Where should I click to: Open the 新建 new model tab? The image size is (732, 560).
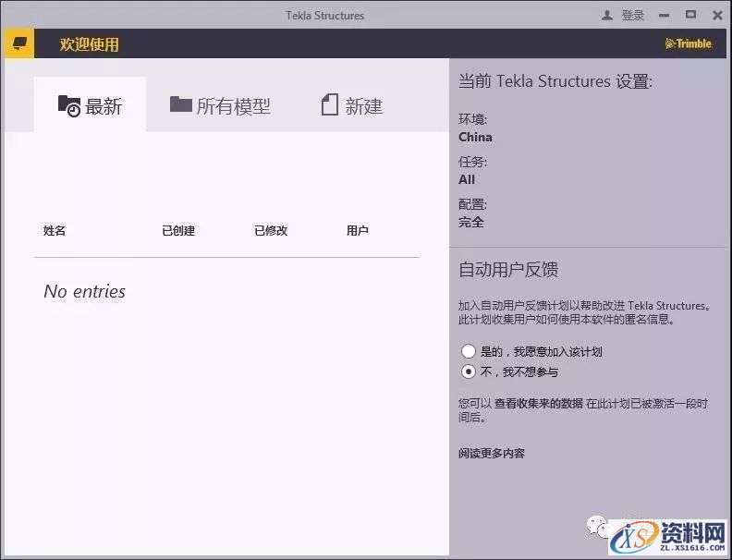(x=352, y=105)
